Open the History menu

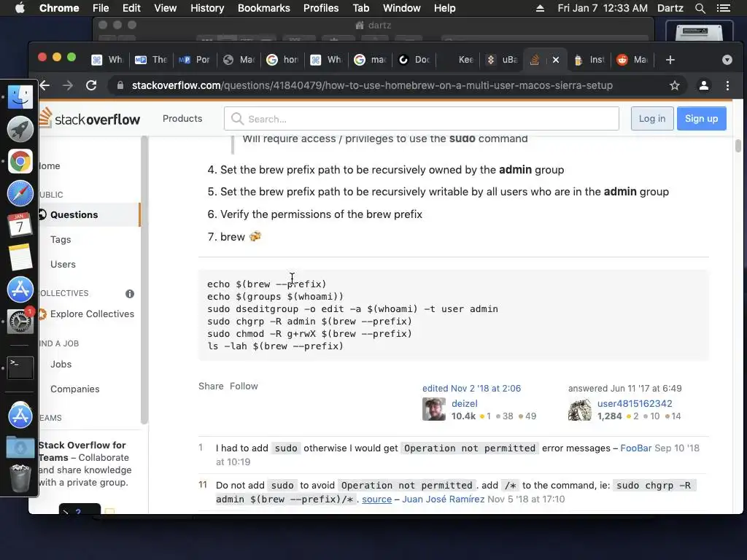point(206,8)
